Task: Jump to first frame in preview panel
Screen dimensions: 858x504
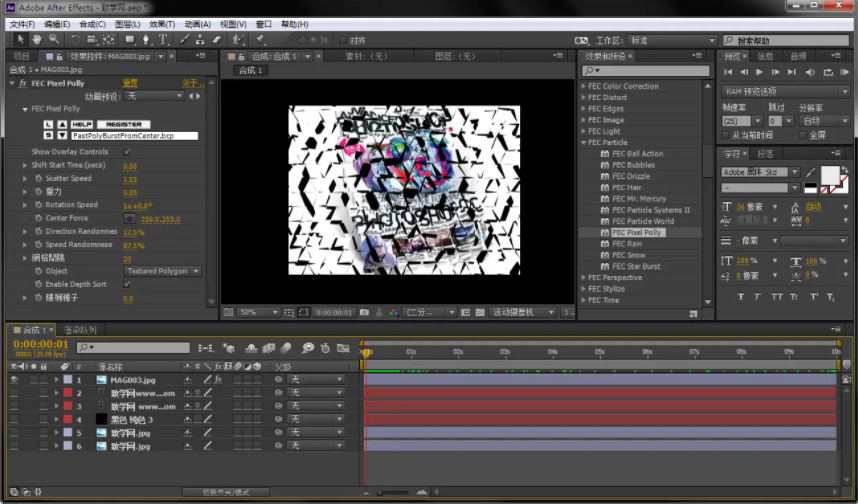Action: click(x=728, y=72)
